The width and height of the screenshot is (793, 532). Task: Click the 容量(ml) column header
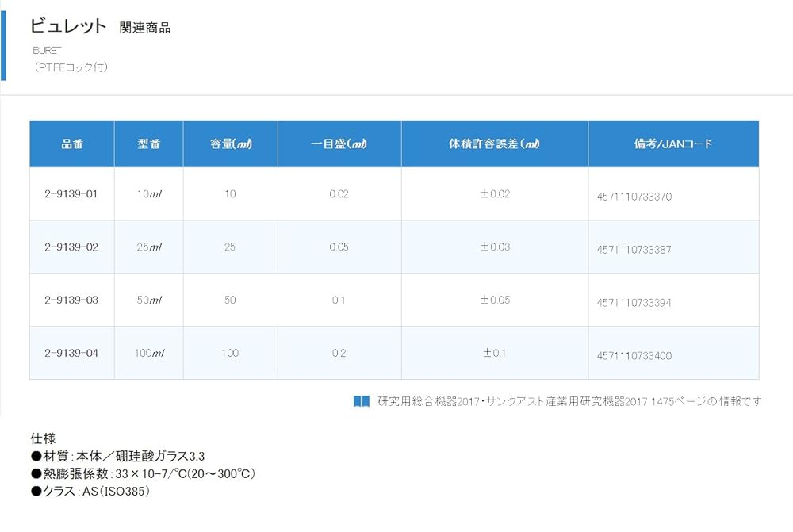pyautogui.click(x=230, y=144)
